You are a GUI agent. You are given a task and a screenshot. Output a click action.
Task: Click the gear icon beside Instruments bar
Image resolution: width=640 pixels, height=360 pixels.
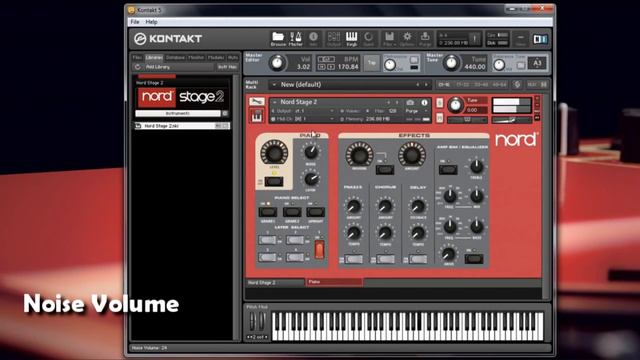tap(225, 113)
